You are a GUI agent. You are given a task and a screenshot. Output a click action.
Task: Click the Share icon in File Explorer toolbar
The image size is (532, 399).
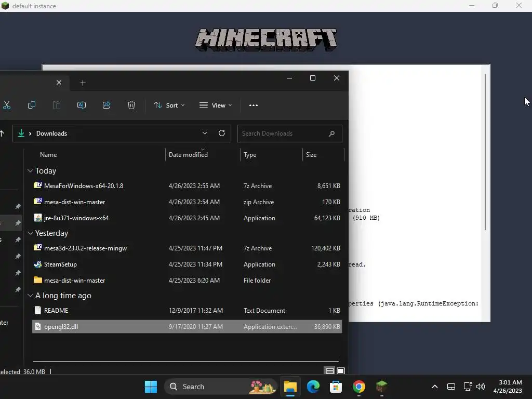pyautogui.click(x=107, y=105)
